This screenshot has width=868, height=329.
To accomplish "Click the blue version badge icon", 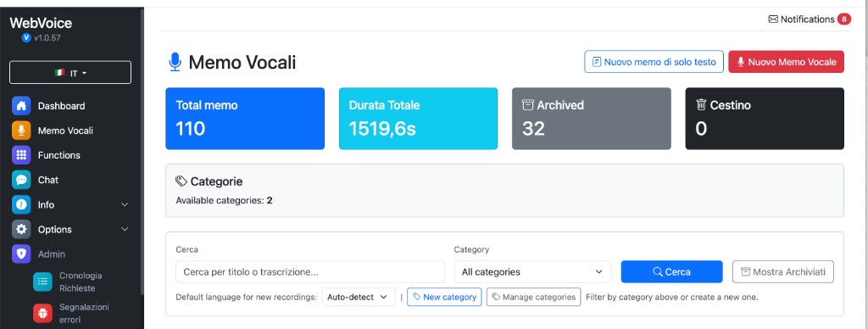I will click(26, 37).
